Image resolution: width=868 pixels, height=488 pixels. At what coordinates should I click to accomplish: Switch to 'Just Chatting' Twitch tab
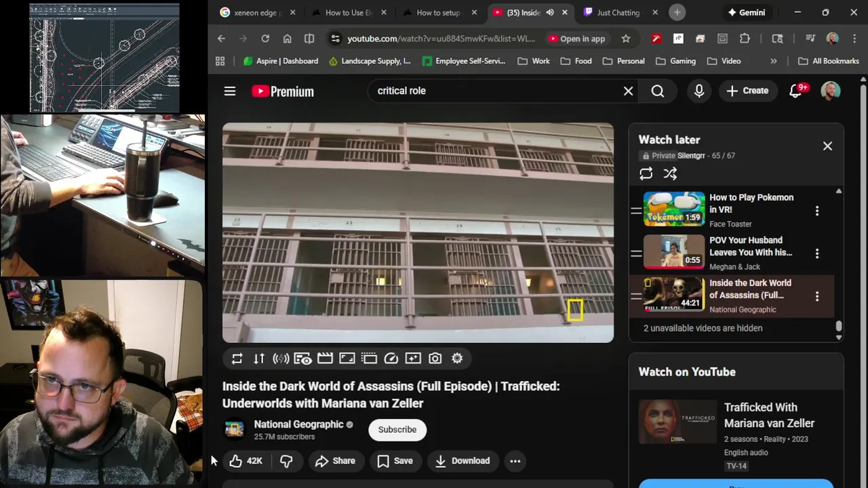click(x=618, y=12)
